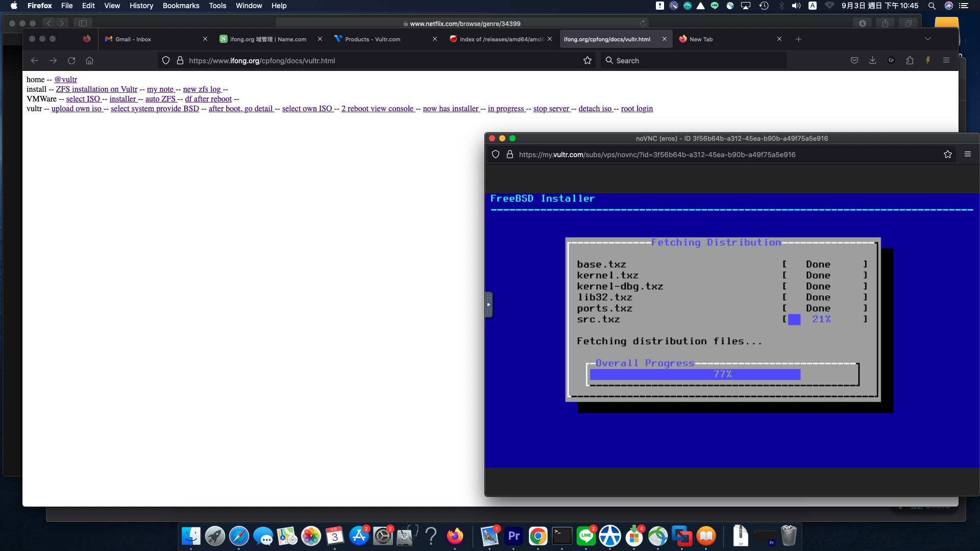Bookmark this page with the star icon

(x=587, y=61)
